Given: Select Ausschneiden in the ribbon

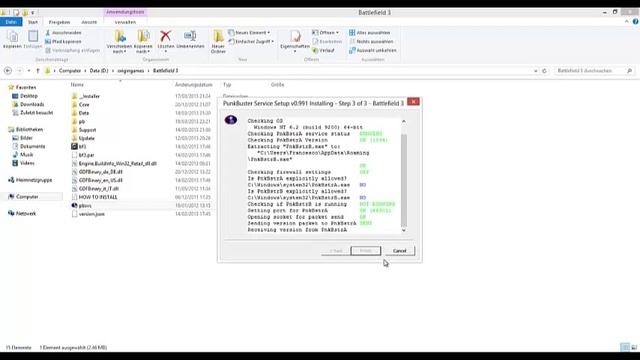Looking at the screenshot, I should (x=63, y=33).
